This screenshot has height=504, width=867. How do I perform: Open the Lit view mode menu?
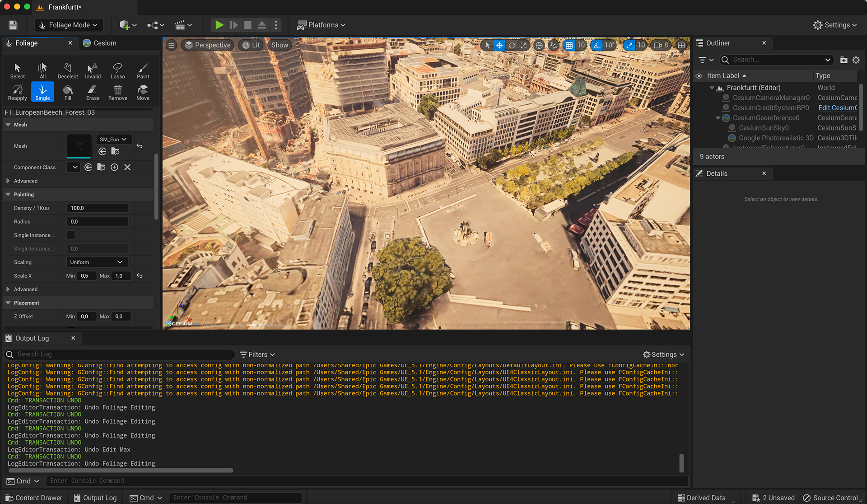(251, 45)
